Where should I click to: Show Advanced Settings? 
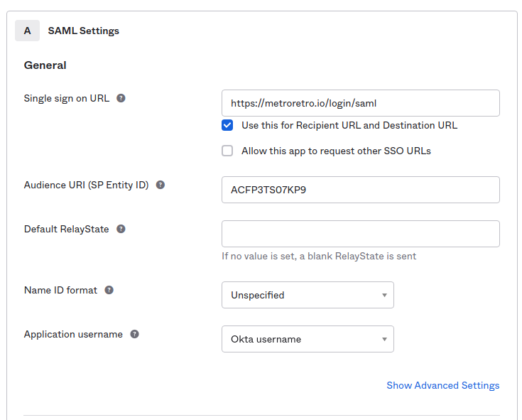point(442,385)
